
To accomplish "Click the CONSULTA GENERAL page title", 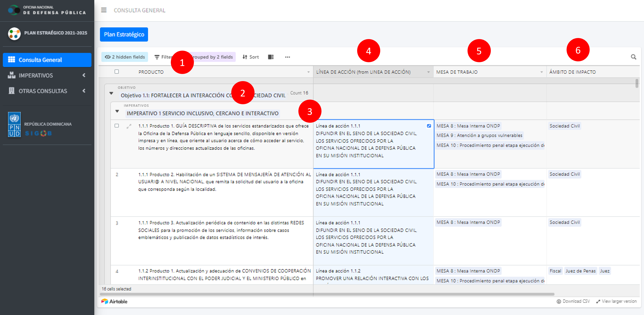I will pos(140,10).
